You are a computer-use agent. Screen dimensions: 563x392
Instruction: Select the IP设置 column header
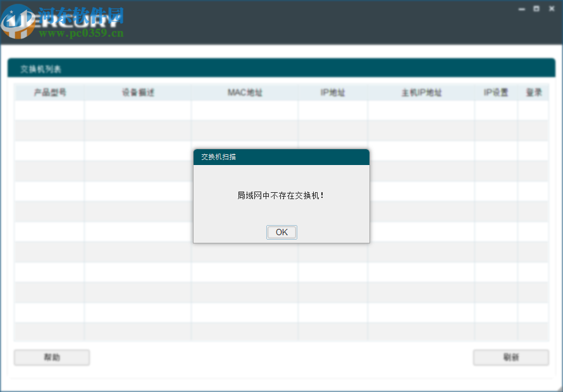pyautogui.click(x=496, y=92)
